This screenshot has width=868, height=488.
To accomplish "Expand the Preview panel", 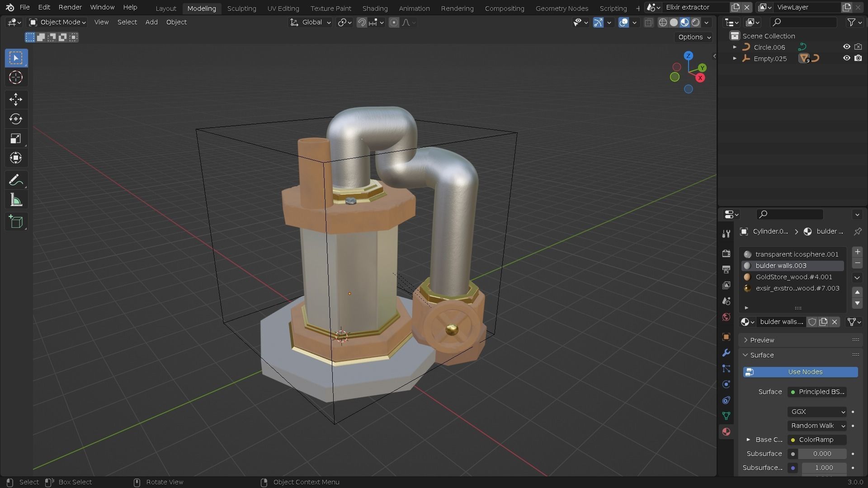I will click(x=762, y=340).
